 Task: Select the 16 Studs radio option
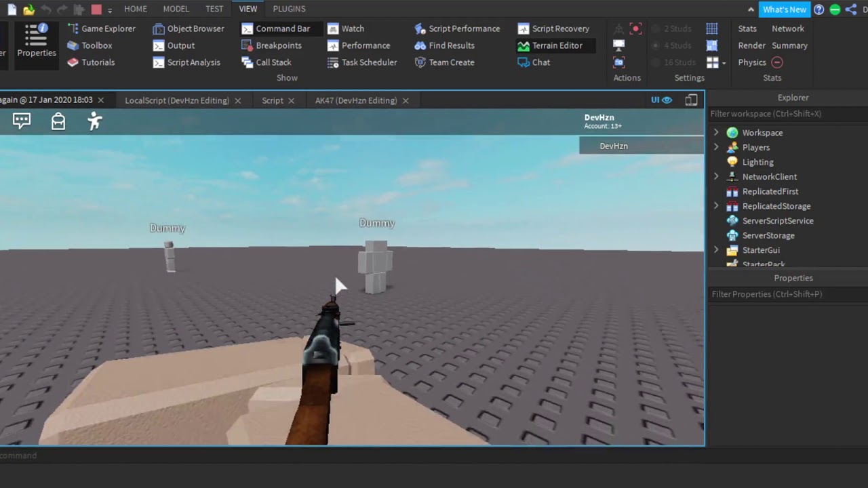[x=673, y=62]
